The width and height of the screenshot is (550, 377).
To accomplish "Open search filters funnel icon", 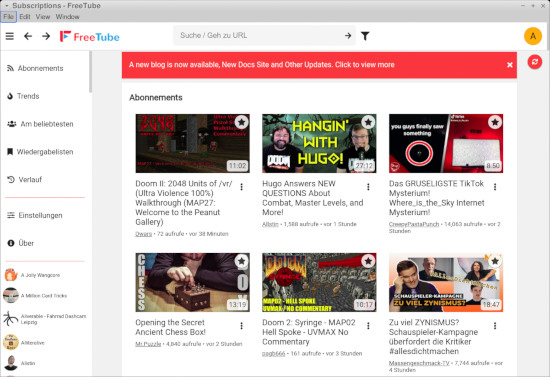I will tap(365, 36).
